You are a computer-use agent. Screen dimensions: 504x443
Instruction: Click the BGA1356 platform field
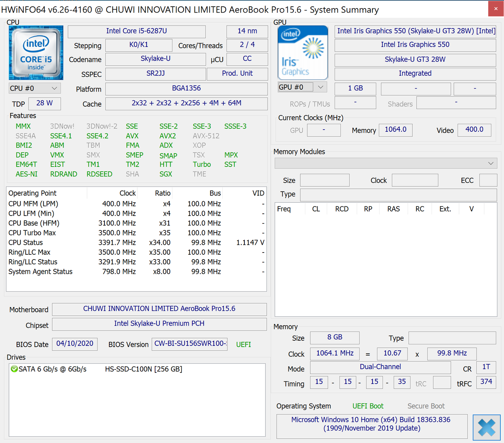coord(186,89)
